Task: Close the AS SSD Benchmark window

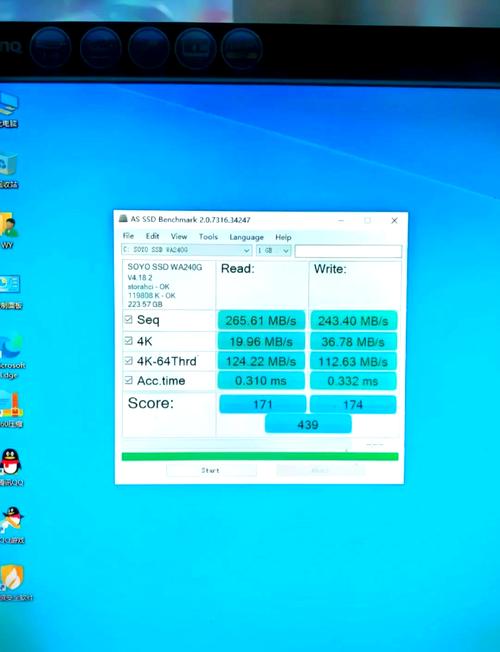Action: (x=394, y=220)
